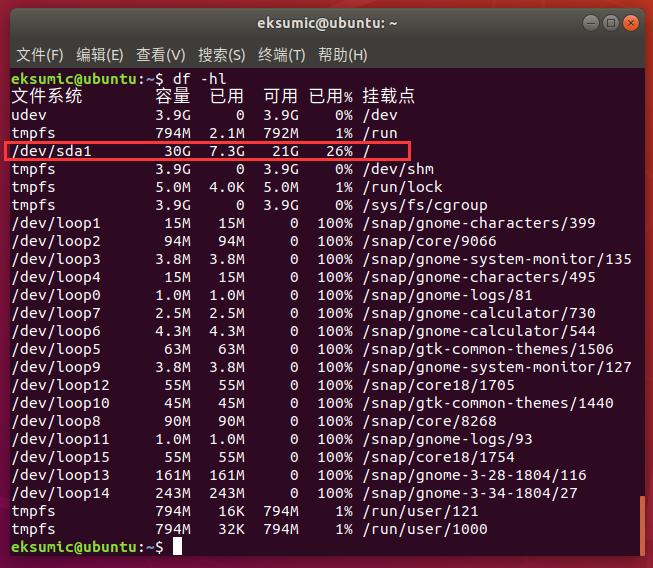The width and height of the screenshot is (653, 568).
Task: Close the terminal window
Action: coord(632,22)
